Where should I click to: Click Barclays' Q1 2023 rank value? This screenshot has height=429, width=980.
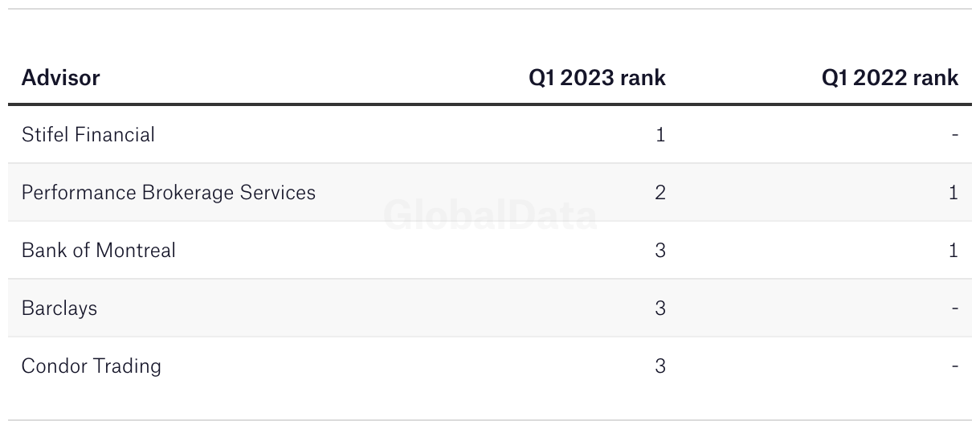(x=660, y=308)
